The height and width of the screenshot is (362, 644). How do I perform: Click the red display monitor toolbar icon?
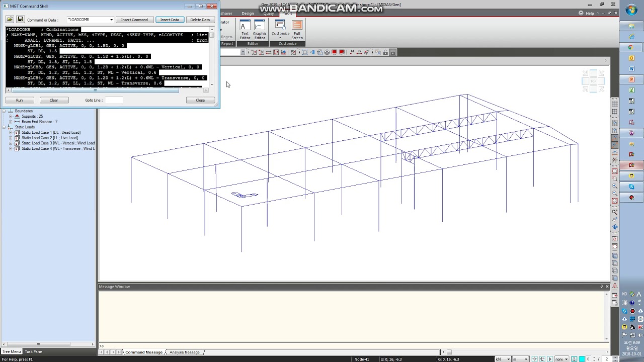click(334, 52)
